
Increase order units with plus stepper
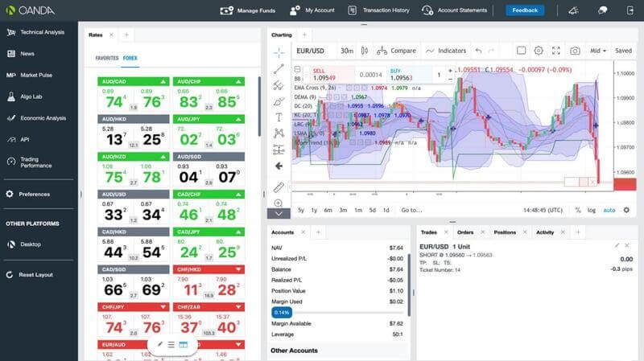click(450, 71)
